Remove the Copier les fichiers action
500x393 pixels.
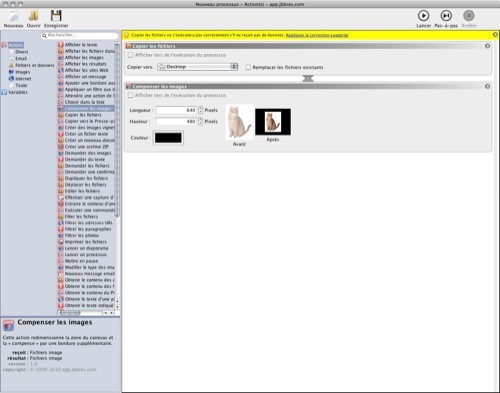click(x=487, y=46)
